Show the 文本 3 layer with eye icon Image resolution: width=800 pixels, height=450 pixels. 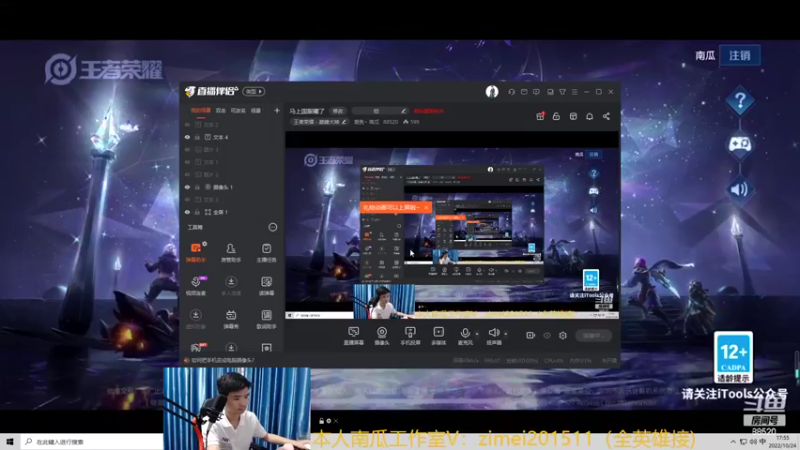(187, 200)
